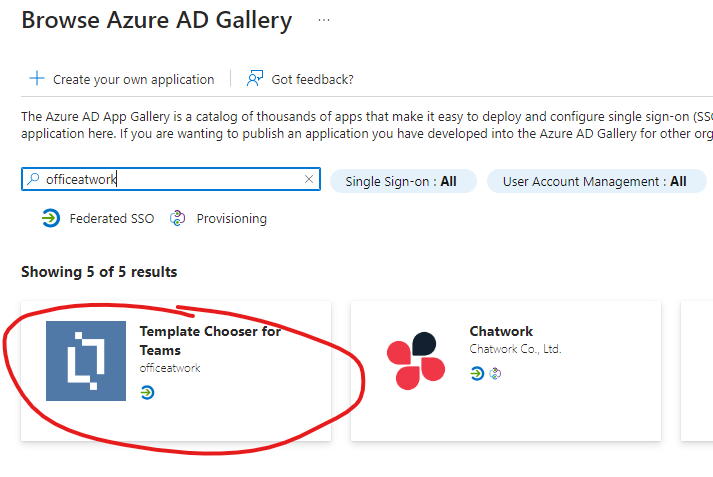Click Federated SSO badge on Template Chooser card
This screenshot has width=713, height=477.
click(x=147, y=392)
